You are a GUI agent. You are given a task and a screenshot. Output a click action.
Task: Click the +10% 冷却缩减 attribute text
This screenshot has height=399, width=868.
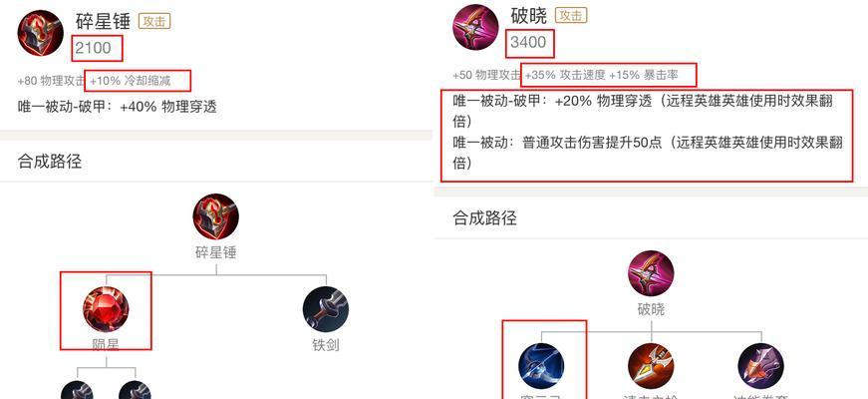(x=131, y=81)
